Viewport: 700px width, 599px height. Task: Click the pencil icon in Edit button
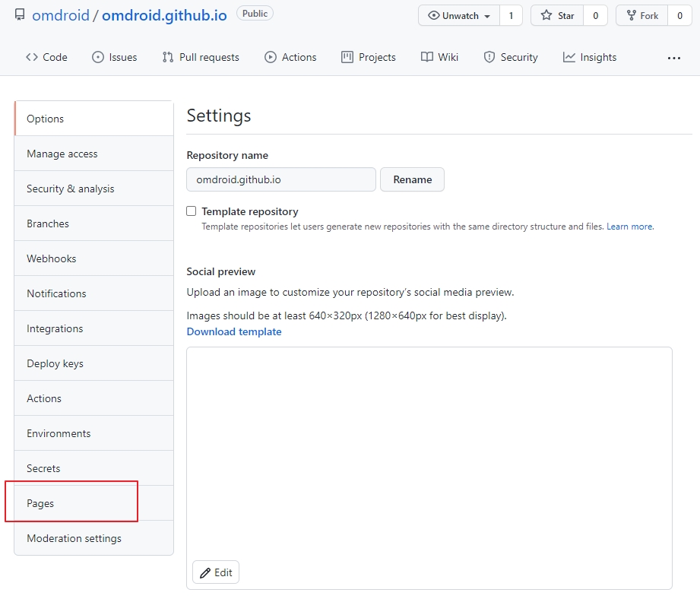205,572
